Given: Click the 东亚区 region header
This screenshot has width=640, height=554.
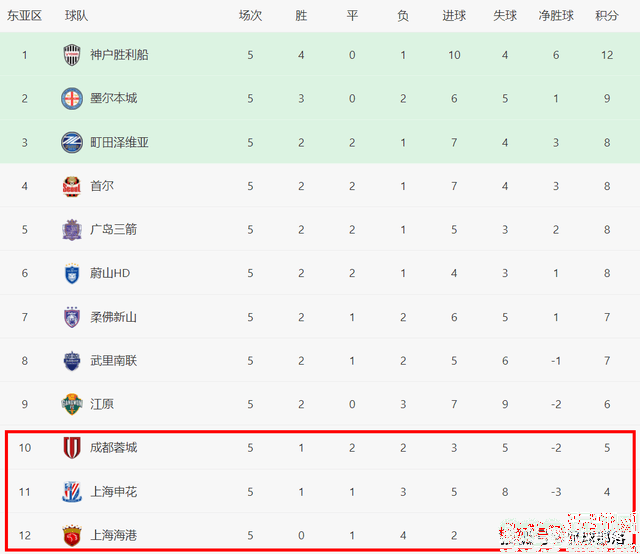Looking at the screenshot, I should [25, 16].
